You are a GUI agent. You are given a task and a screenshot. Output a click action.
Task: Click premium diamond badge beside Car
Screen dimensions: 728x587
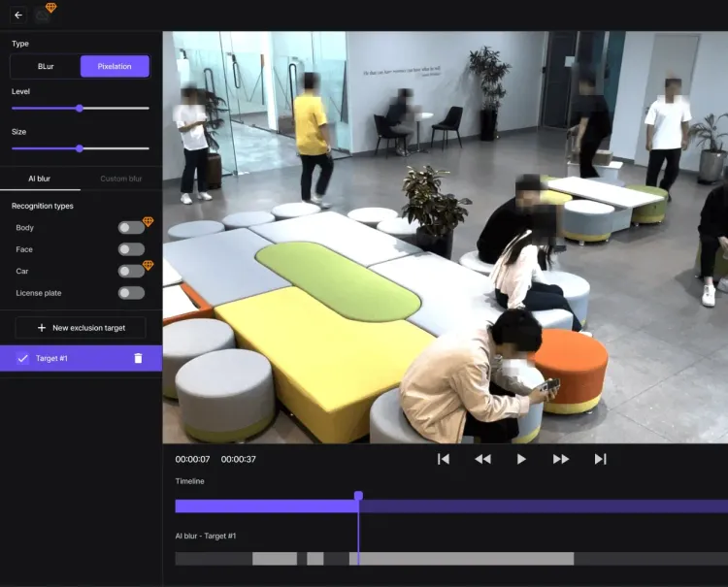click(x=148, y=265)
